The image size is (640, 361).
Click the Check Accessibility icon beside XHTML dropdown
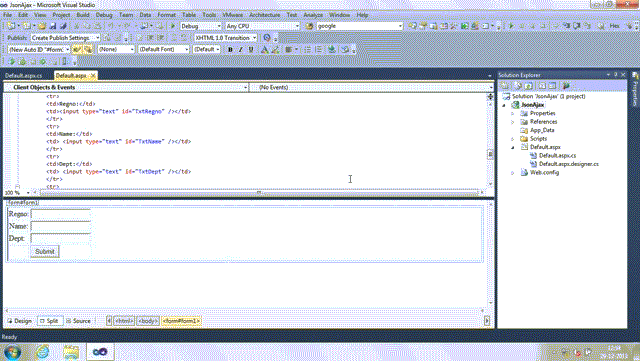coord(267,38)
